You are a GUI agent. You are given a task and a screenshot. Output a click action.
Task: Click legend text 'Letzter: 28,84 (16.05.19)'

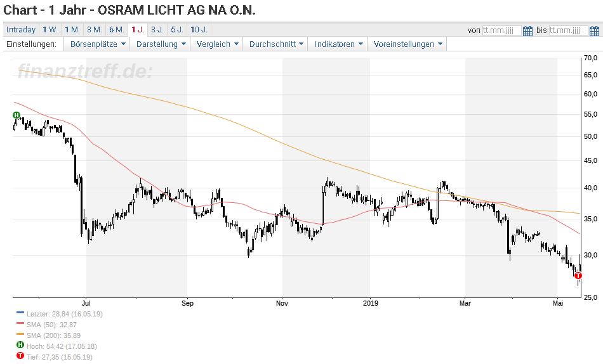[65, 314]
